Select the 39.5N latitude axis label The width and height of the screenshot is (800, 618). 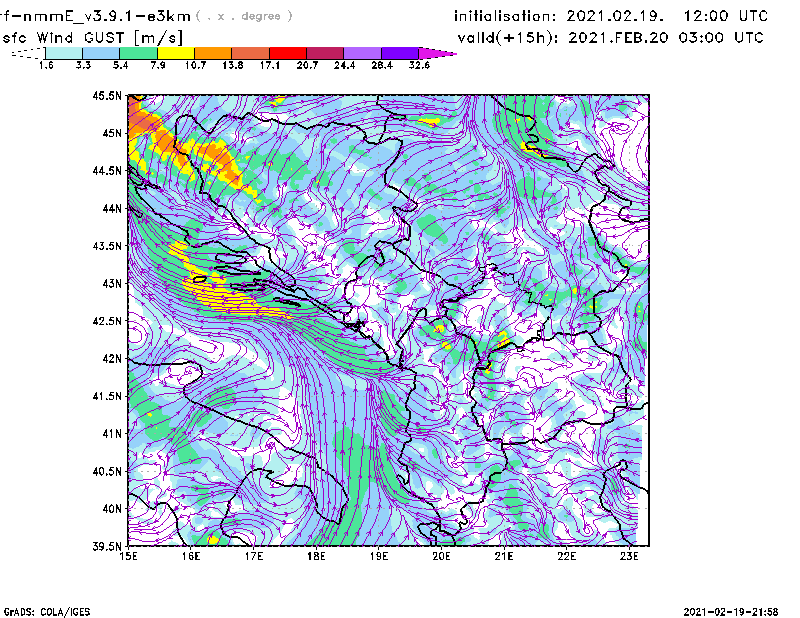pos(107,547)
